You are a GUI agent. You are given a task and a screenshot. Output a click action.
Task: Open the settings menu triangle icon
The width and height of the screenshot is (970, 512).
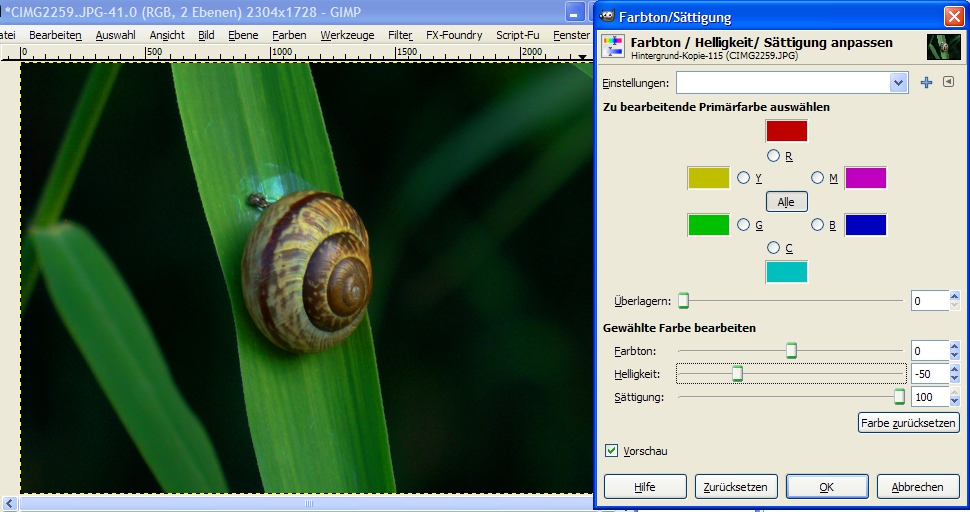tap(948, 82)
